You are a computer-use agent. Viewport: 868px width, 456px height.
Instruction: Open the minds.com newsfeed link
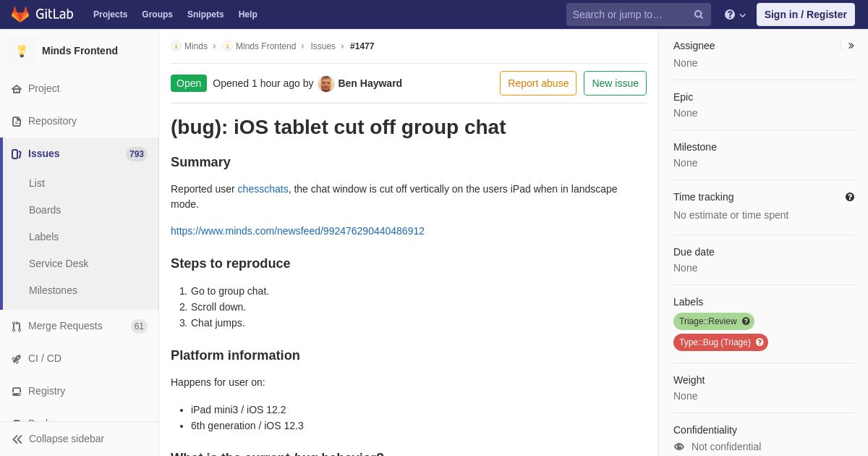point(297,231)
